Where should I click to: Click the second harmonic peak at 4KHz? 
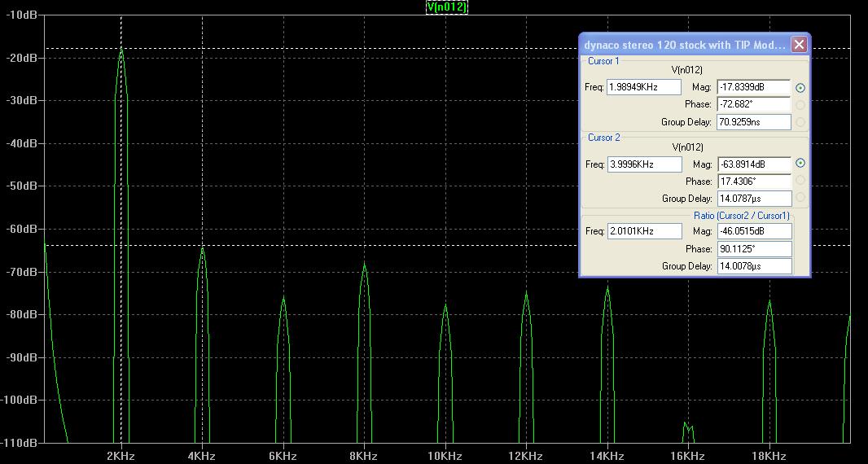202,247
